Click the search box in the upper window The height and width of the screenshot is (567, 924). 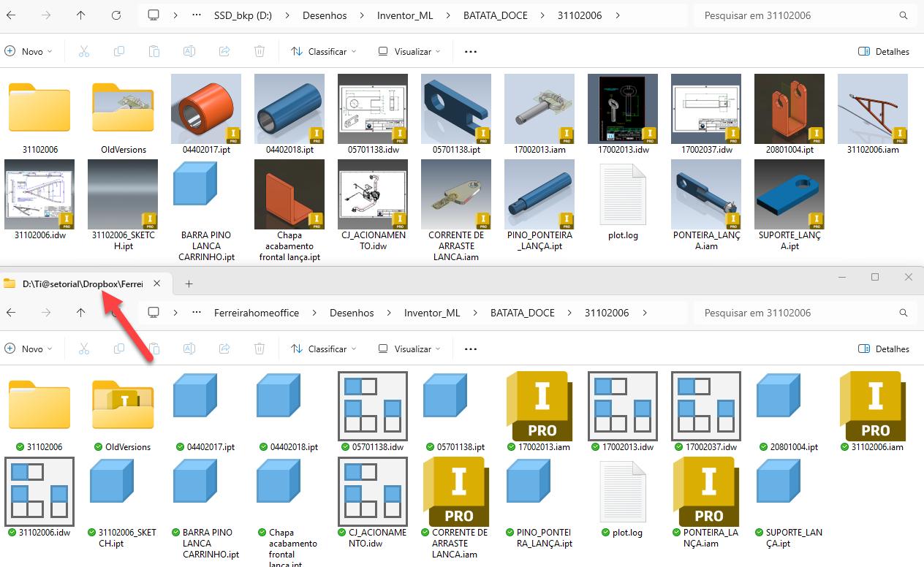[x=804, y=15]
